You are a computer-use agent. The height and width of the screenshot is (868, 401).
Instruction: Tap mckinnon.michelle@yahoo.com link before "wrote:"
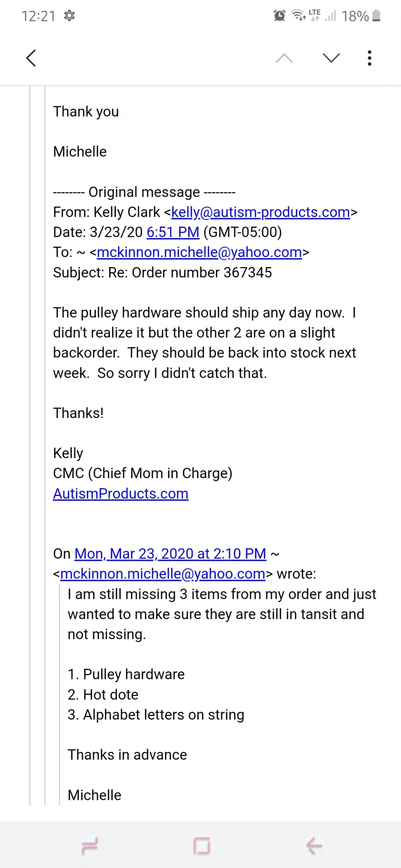point(163,574)
